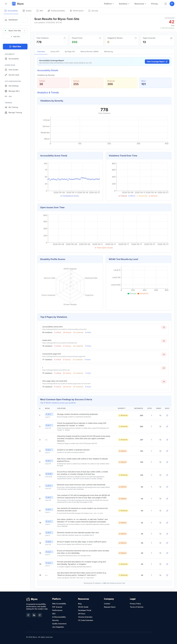Open the Scans (47) tab
Image resolution: width=177 pixels, height=644 pixels.
pyautogui.click(x=55, y=52)
